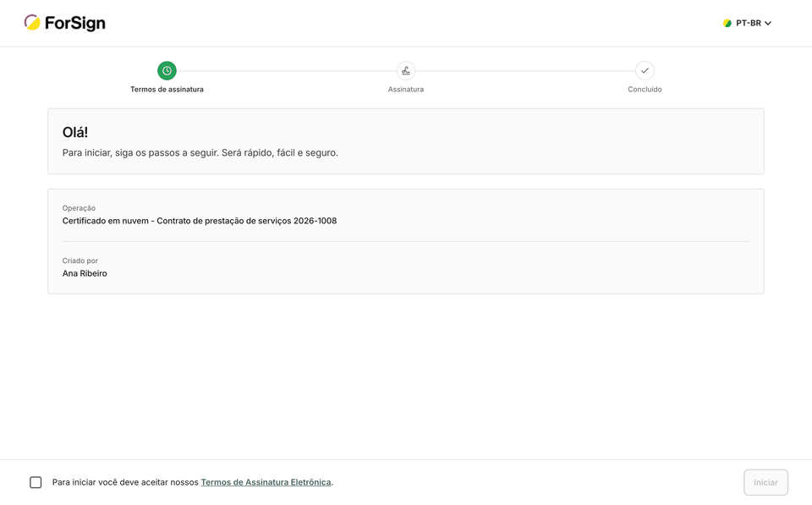Select the Termos de assinatura step label
Image resolution: width=812 pixels, height=505 pixels.
pyautogui.click(x=167, y=90)
